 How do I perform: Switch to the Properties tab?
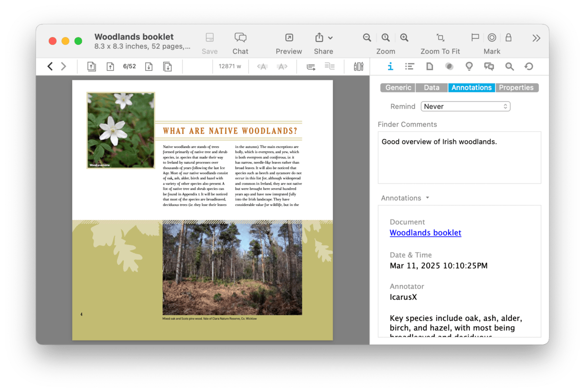click(516, 88)
